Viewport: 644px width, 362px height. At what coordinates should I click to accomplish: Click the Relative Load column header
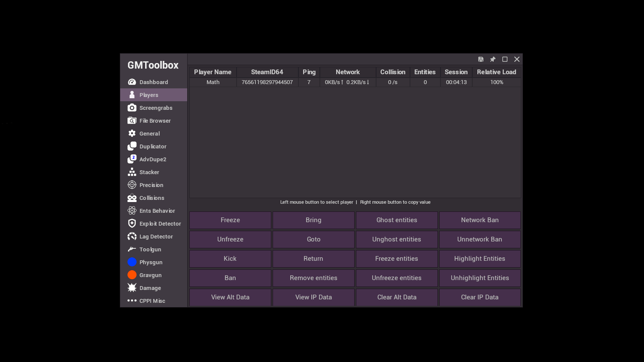click(x=497, y=72)
